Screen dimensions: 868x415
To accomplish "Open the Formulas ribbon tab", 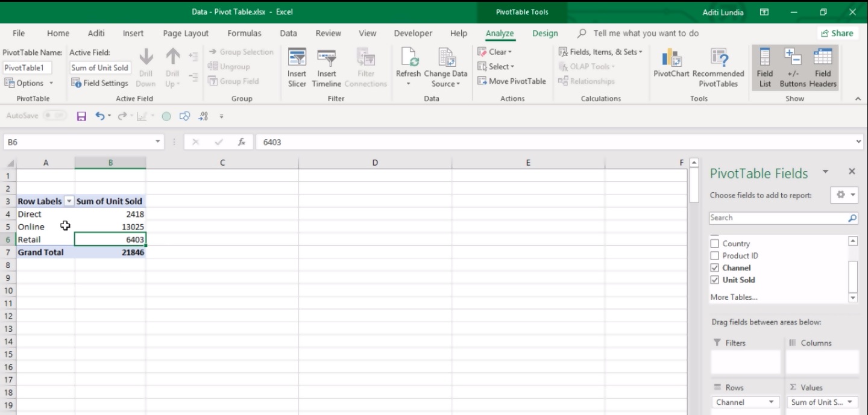I will pyautogui.click(x=244, y=34).
